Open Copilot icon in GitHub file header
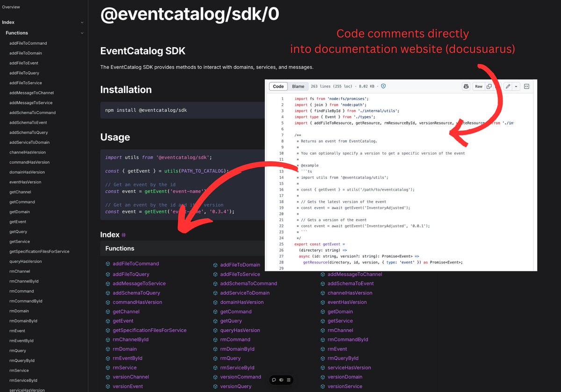561x392 pixels. click(x=466, y=86)
